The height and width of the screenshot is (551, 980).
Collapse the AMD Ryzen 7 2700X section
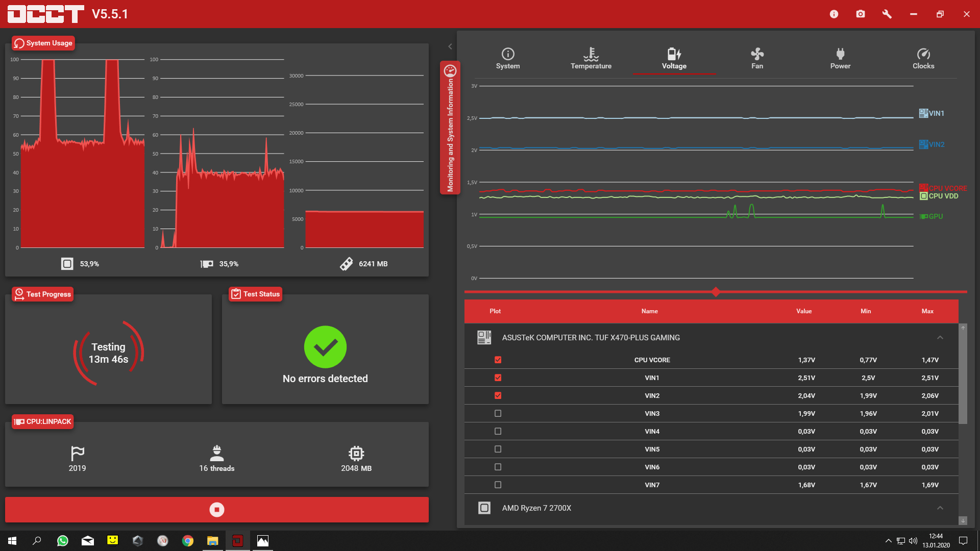[x=940, y=508]
